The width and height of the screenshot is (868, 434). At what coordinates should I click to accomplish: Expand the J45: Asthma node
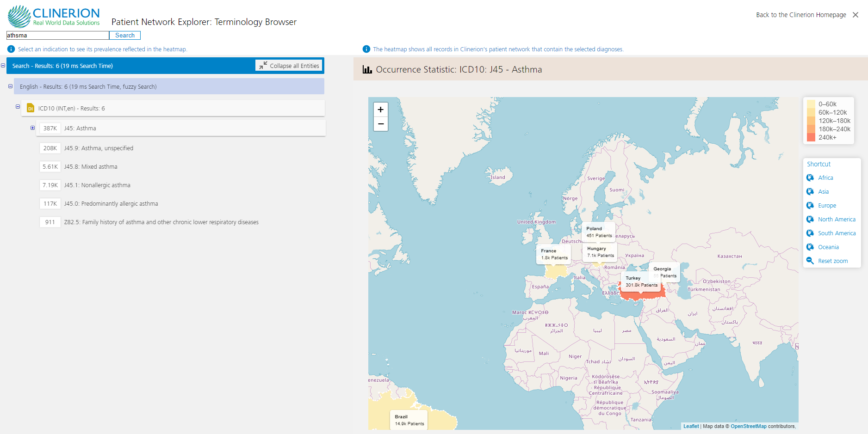pos(32,128)
